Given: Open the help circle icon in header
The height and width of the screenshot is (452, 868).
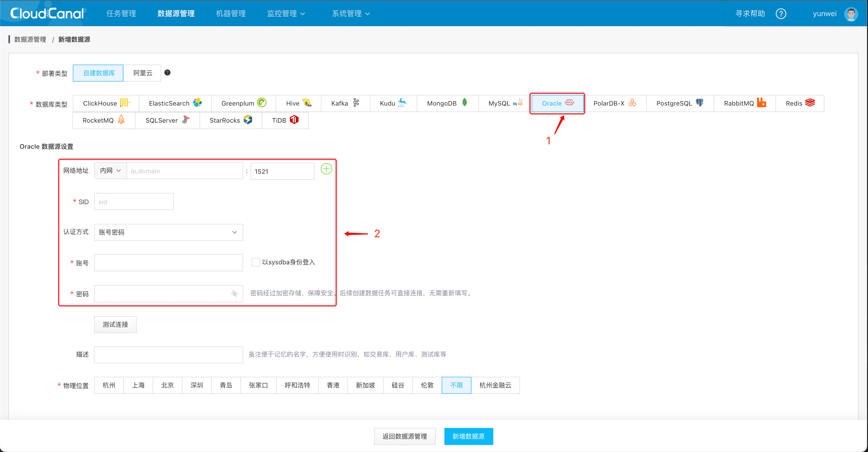Looking at the screenshot, I should coord(781,13).
